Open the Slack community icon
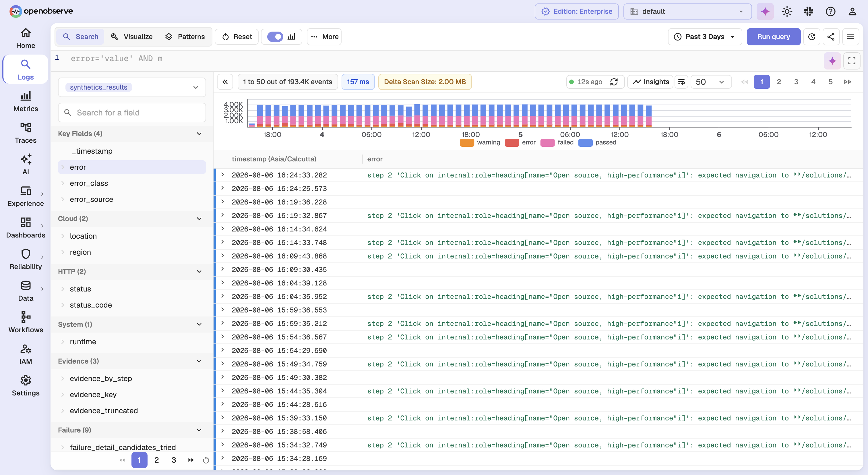The height and width of the screenshot is (475, 868). pyautogui.click(x=808, y=11)
